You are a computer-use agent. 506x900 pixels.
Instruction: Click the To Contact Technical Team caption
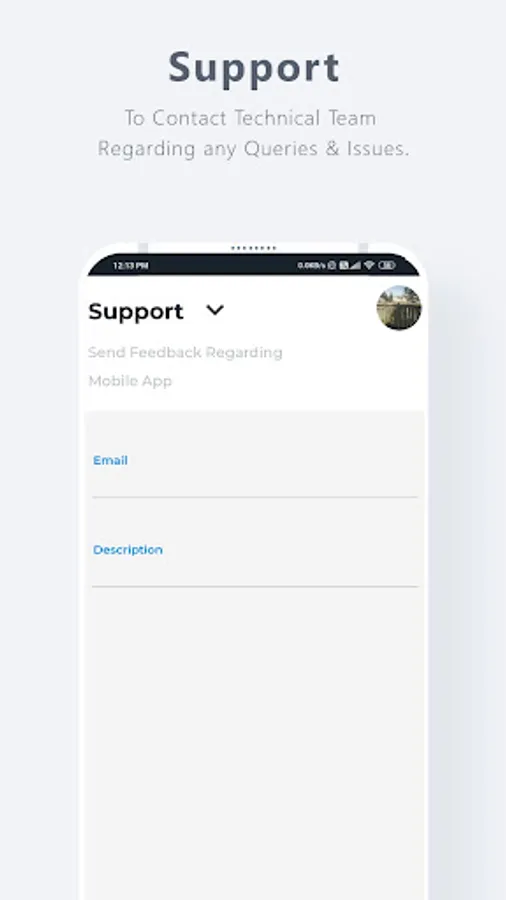251,118
